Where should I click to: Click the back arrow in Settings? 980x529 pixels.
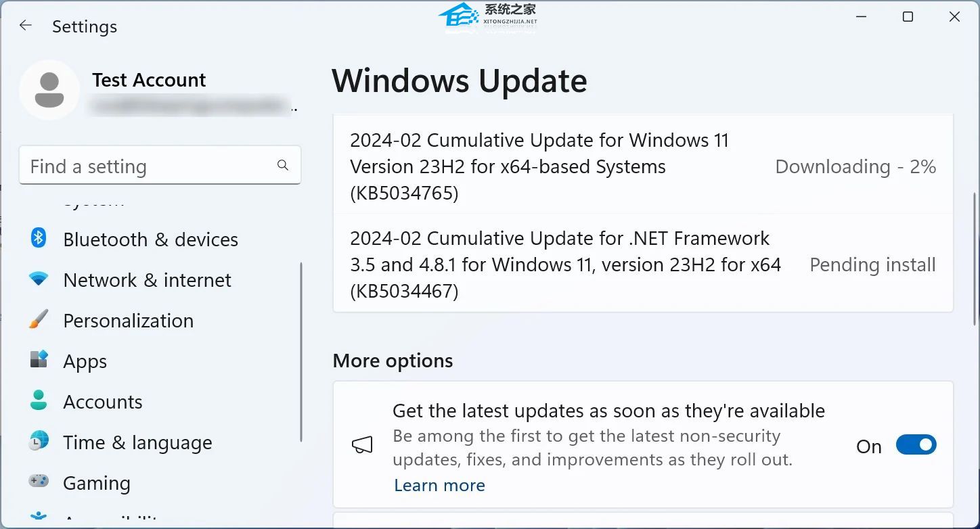click(26, 26)
